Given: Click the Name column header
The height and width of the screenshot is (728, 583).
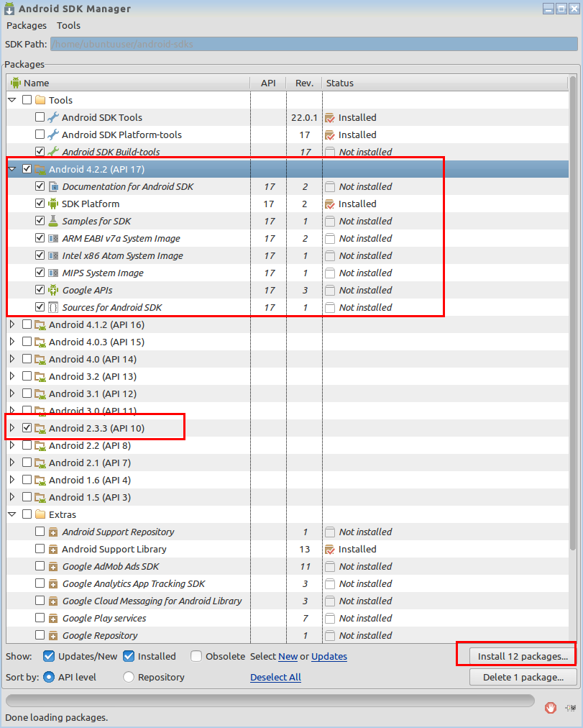Looking at the screenshot, I should 129,83.
